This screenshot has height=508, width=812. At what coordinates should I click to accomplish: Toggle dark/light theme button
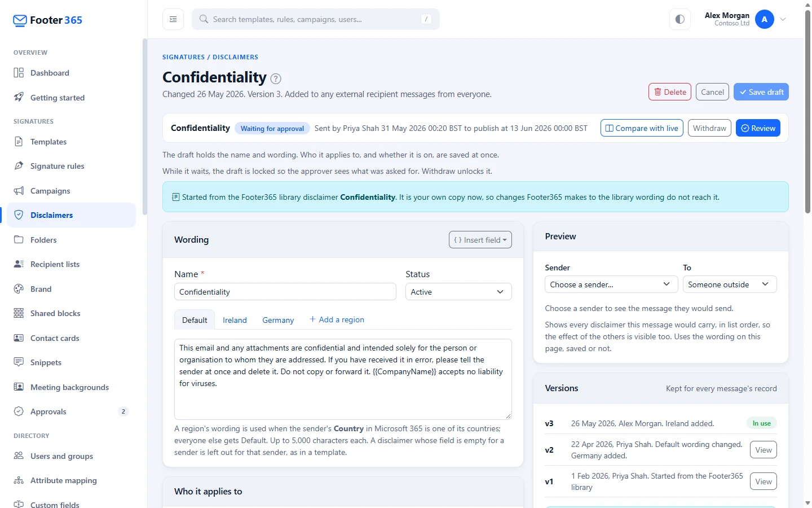[680, 19]
